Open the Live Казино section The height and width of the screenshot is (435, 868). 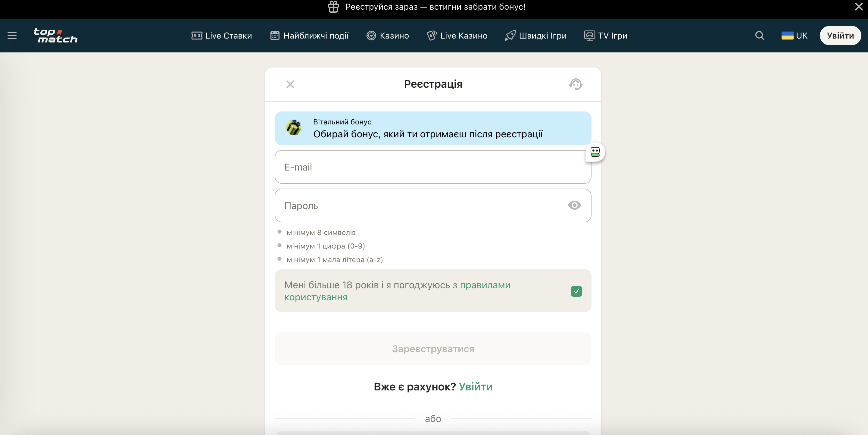point(457,35)
